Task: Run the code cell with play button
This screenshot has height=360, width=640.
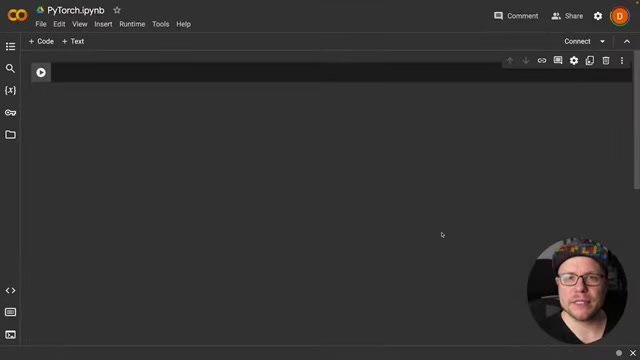Action: [x=41, y=73]
